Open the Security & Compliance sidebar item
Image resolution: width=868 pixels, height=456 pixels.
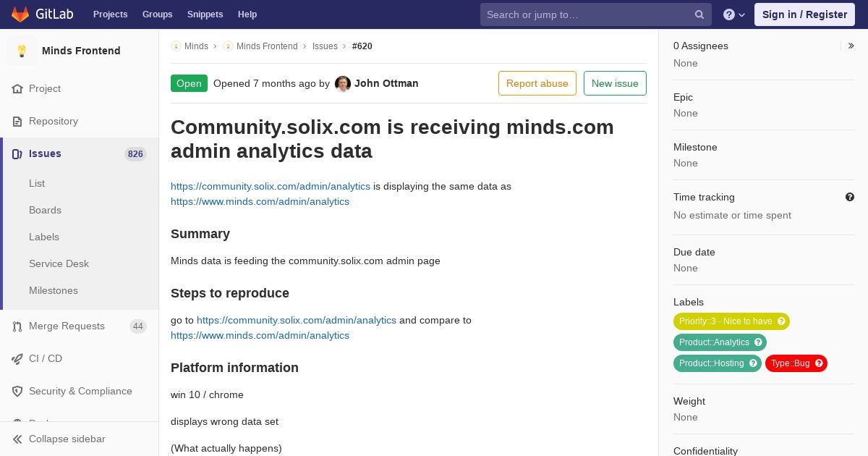tap(80, 391)
